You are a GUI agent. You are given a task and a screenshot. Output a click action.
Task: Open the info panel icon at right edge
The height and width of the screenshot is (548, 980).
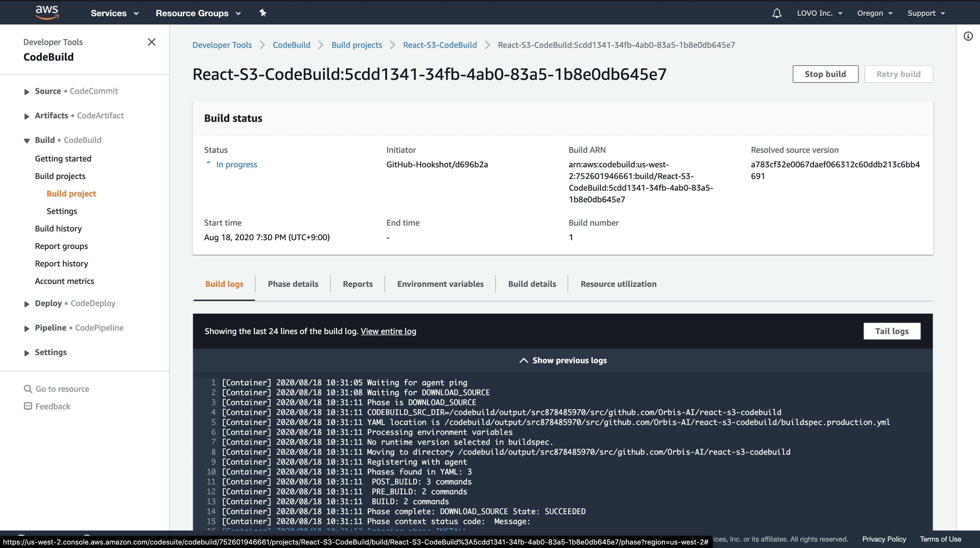point(968,36)
